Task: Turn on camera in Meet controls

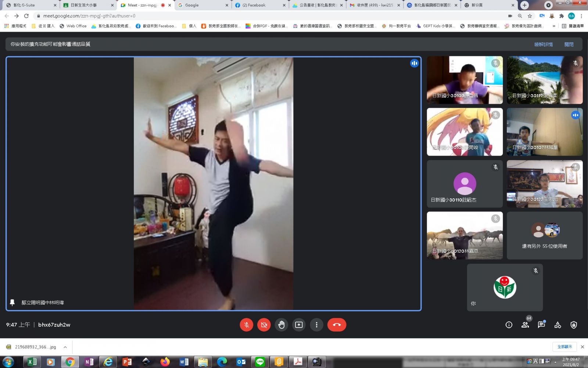Action: pos(264,325)
